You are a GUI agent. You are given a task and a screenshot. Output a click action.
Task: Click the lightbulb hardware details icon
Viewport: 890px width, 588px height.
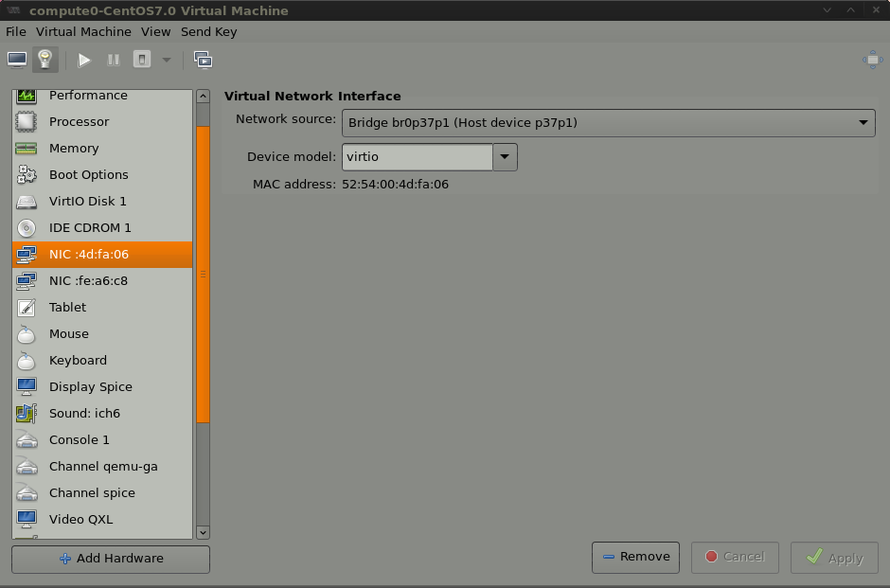(x=44, y=60)
